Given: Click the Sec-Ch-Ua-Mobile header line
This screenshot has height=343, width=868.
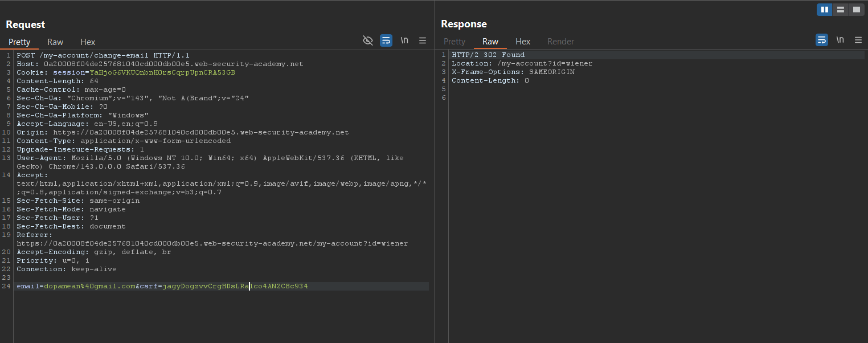Looking at the screenshot, I should tap(62, 107).
